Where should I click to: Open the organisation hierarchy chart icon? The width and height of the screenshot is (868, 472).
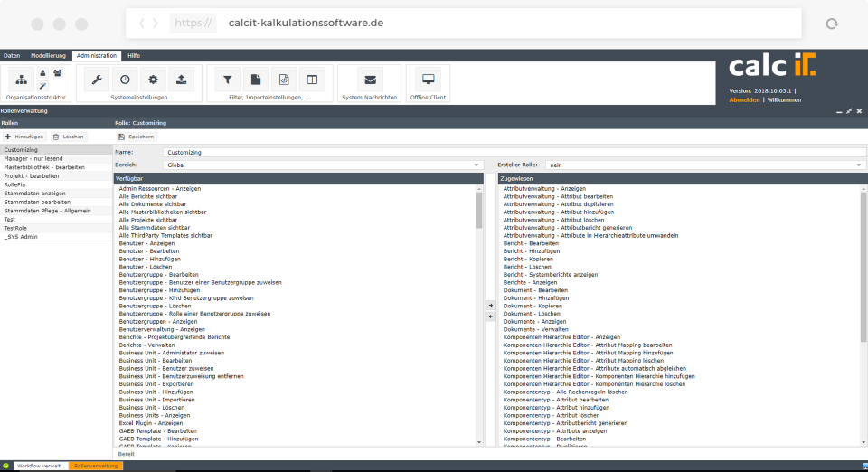[x=21, y=80]
